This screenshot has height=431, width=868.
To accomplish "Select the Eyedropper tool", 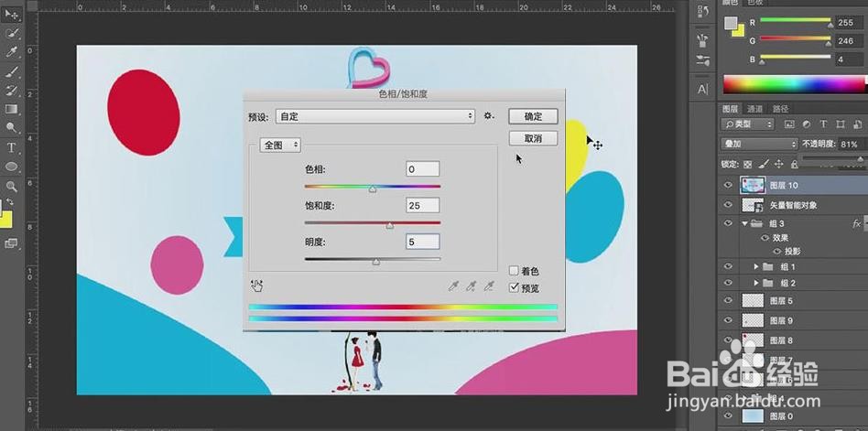I will pyautogui.click(x=11, y=52).
